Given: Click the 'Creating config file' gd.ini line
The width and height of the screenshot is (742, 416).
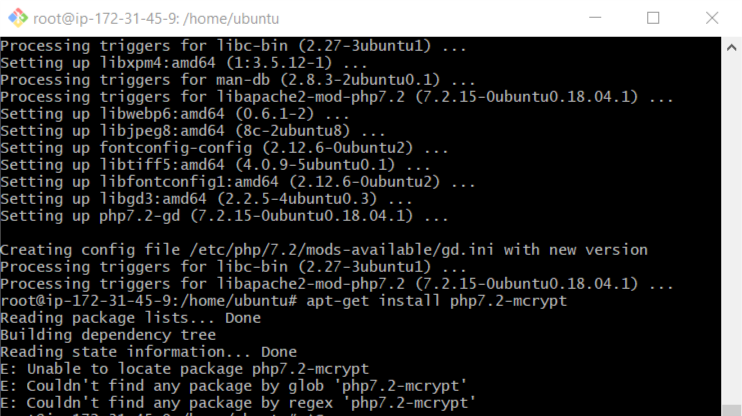Looking at the screenshot, I should tap(324, 250).
